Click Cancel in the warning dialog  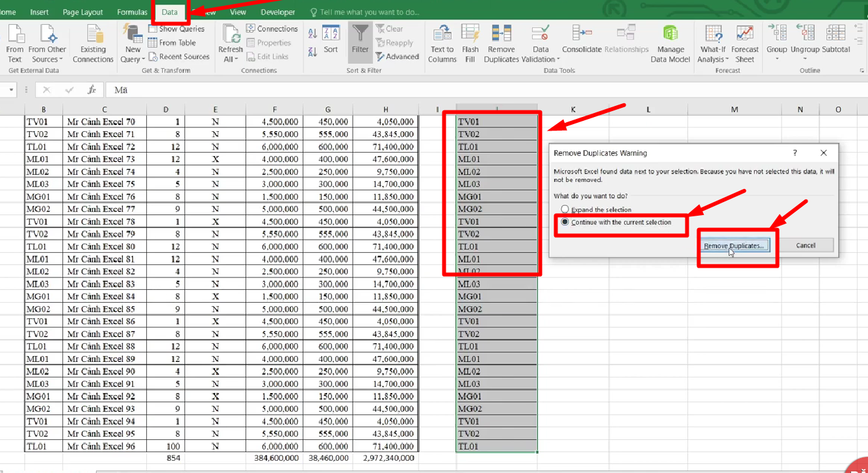[x=806, y=245]
